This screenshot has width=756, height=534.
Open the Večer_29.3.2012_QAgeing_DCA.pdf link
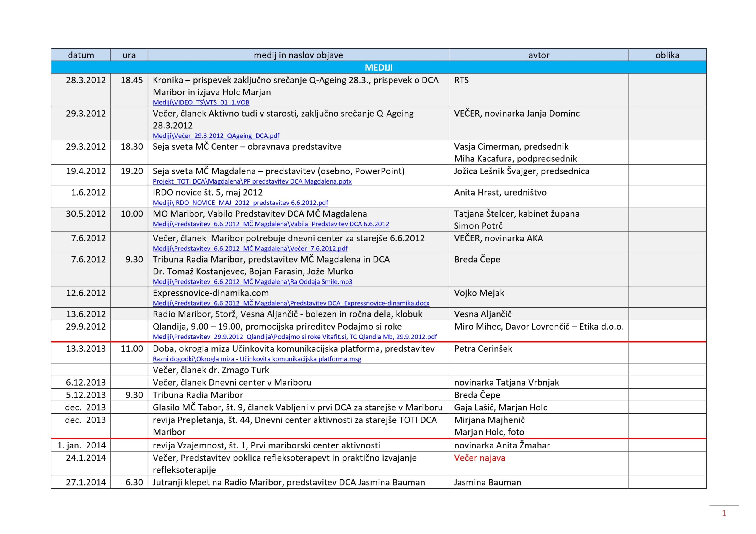click(x=216, y=135)
